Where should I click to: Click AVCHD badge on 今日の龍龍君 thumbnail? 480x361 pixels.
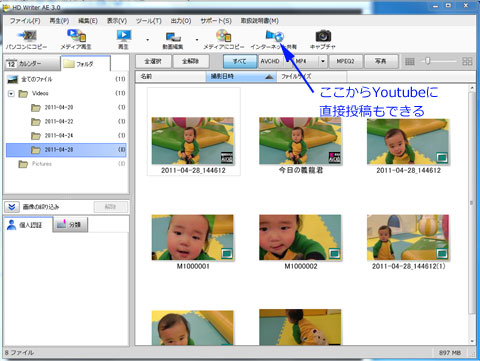pyautogui.click(x=334, y=158)
